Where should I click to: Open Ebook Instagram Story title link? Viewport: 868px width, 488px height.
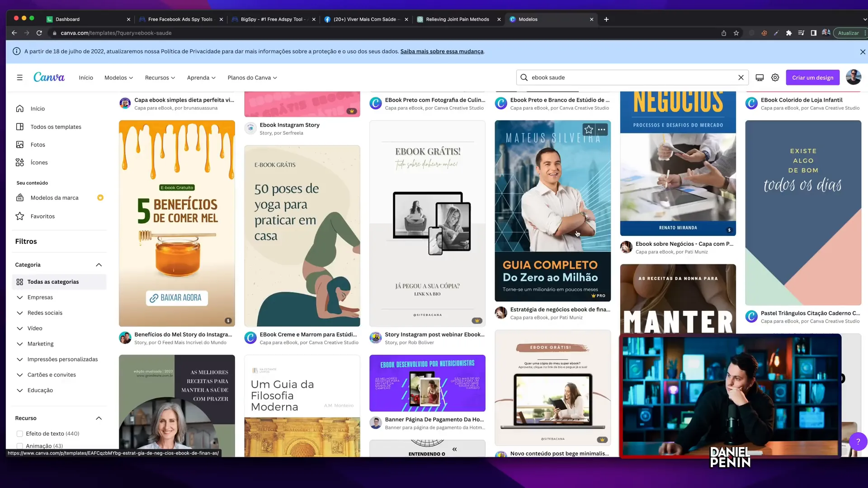point(289,125)
